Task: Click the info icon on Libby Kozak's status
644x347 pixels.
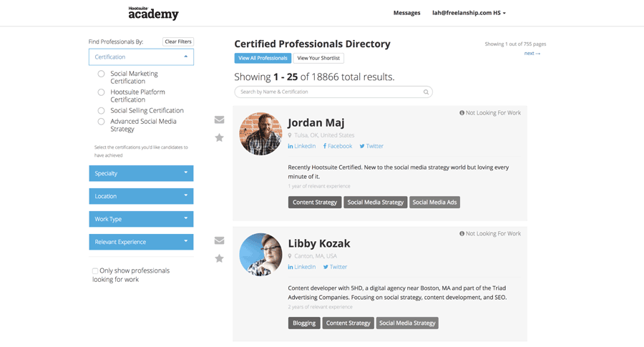Action: (462, 234)
